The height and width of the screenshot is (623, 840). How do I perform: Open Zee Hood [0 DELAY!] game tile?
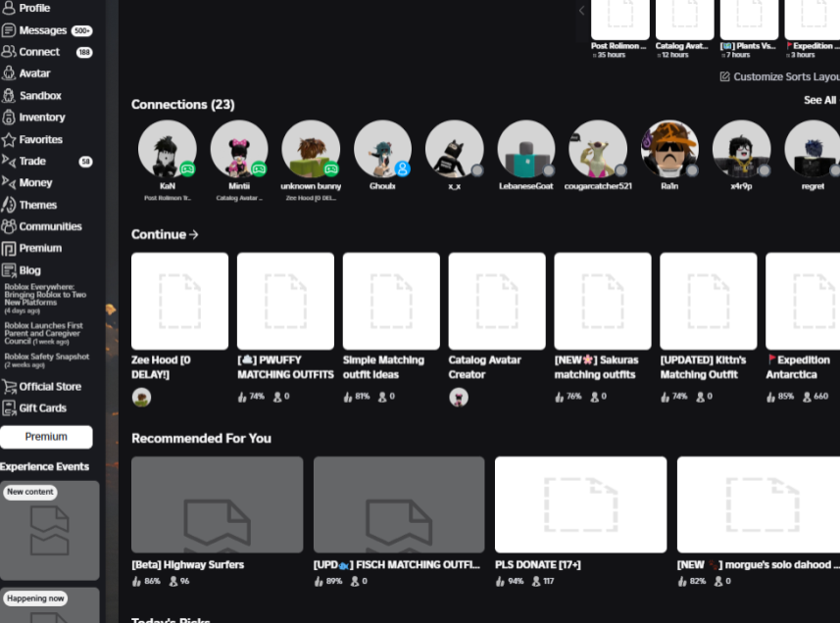coord(179,302)
